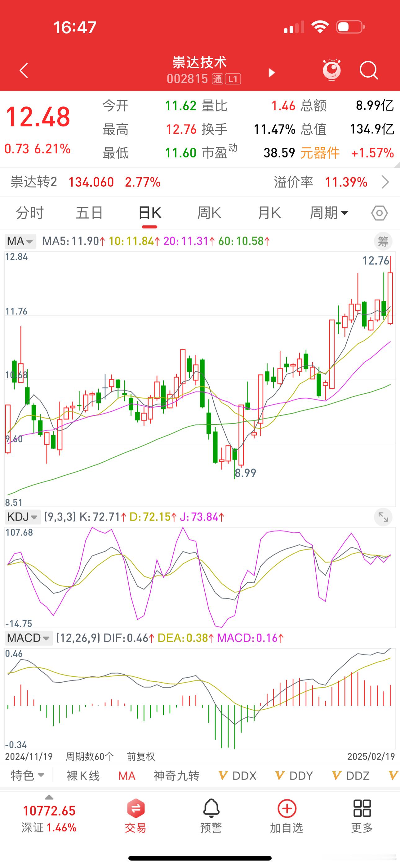Tap the 前复权 adjustment label

click(141, 757)
